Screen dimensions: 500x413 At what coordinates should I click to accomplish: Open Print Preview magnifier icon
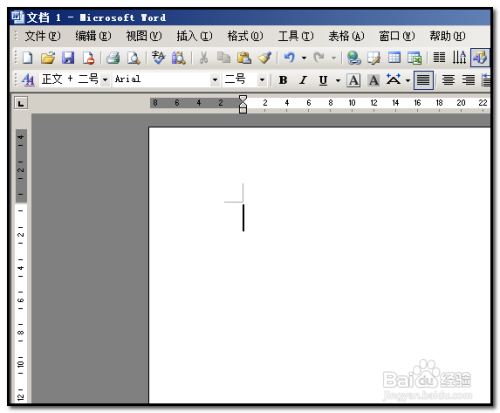pyautogui.click(x=133, y=58)
